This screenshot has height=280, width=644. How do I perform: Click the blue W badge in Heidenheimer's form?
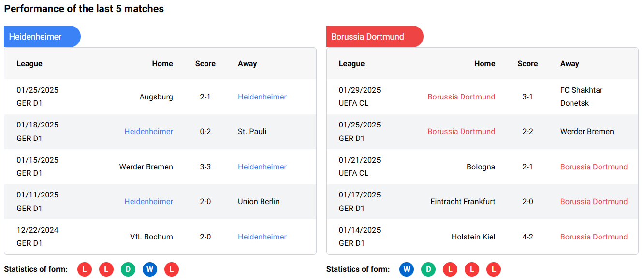pyautogui.click(x=150, y=269)
